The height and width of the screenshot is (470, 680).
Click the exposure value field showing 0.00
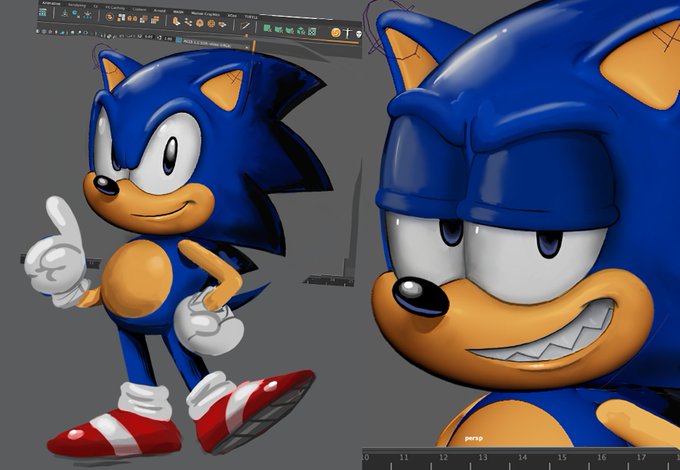149,37
